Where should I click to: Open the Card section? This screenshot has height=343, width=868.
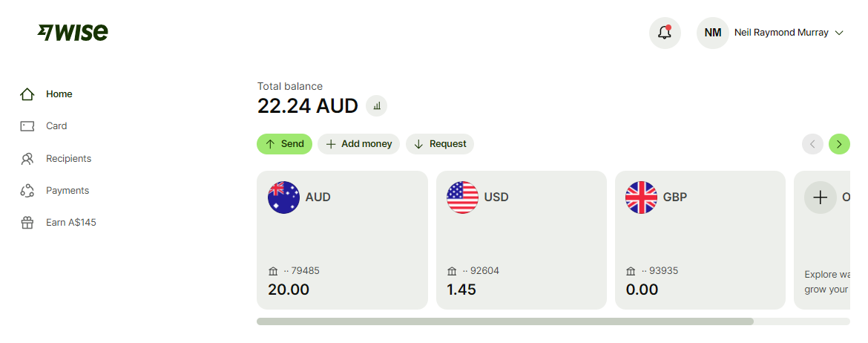pos(56,126)
